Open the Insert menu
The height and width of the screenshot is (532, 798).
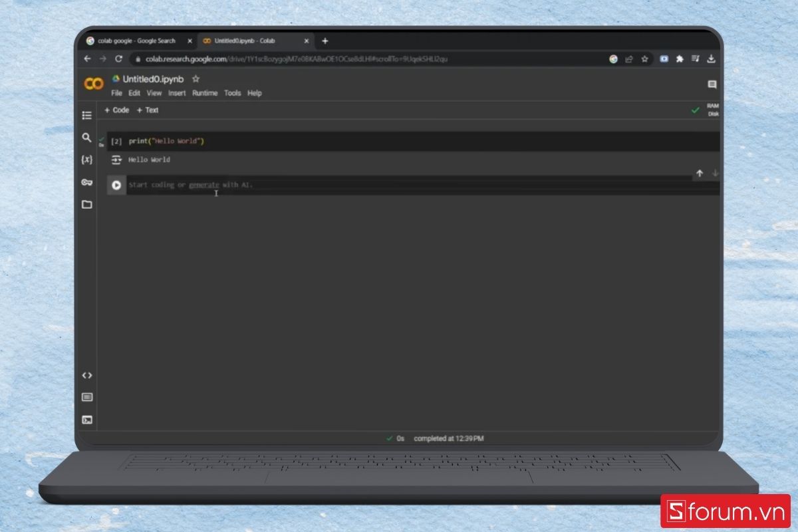[177, 93]
